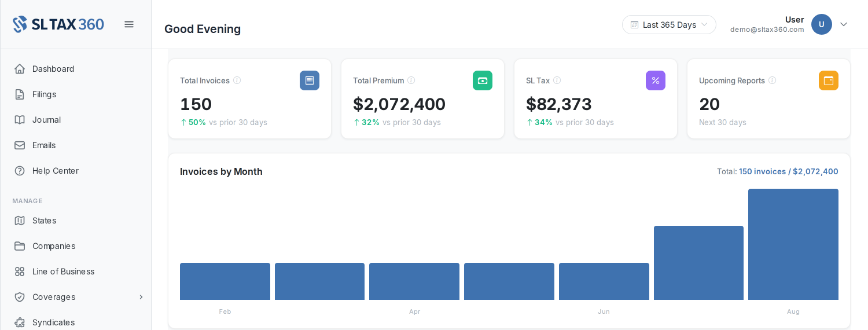
Task: Open the Last 365 Days dropdown
Action: tap(669, 25)
